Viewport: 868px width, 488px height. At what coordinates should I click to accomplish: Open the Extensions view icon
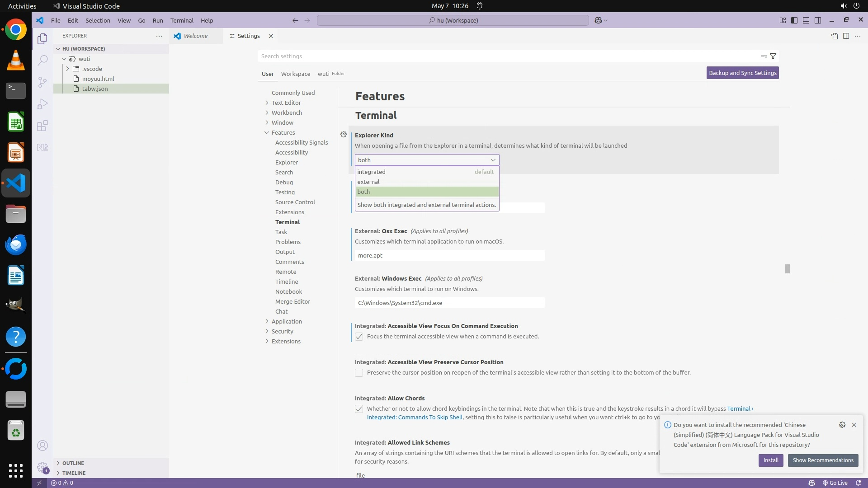42,126
